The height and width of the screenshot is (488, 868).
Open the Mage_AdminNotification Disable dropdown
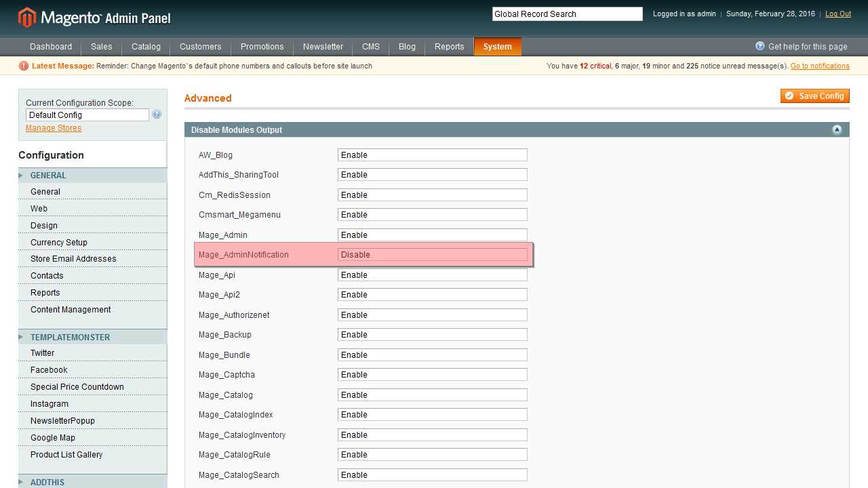point(433,255)
